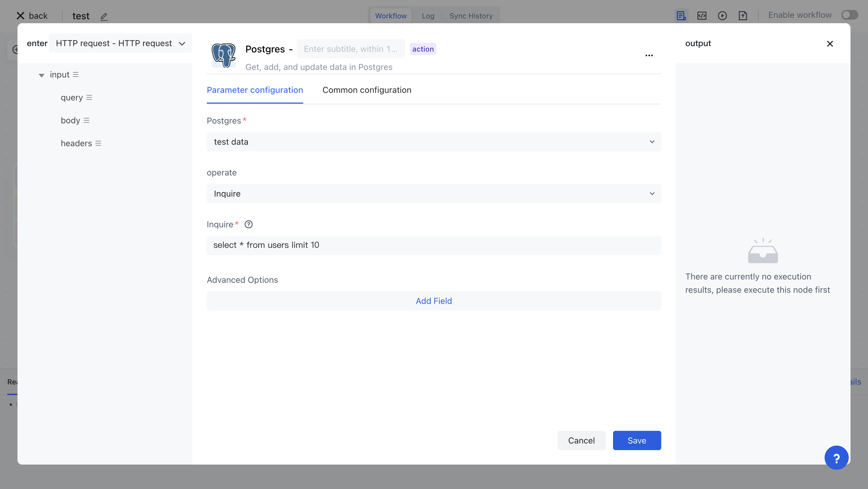Click the query field menu handle

[x=89, y=97]
